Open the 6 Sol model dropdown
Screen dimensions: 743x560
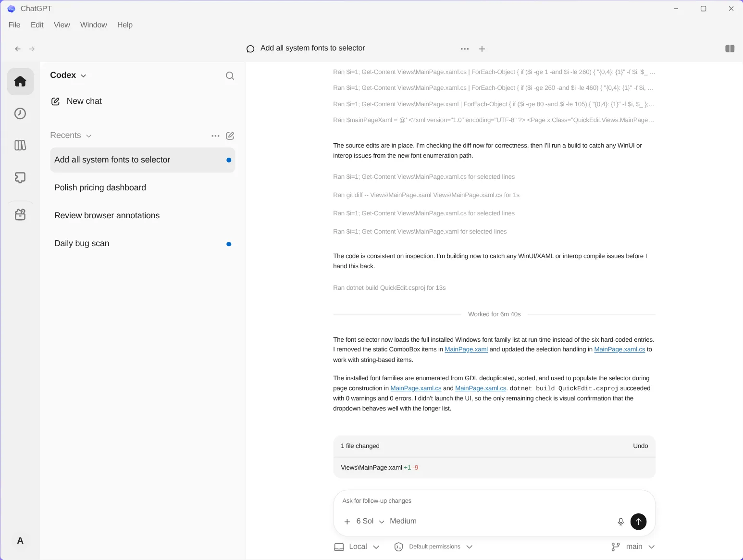point(370,521)
